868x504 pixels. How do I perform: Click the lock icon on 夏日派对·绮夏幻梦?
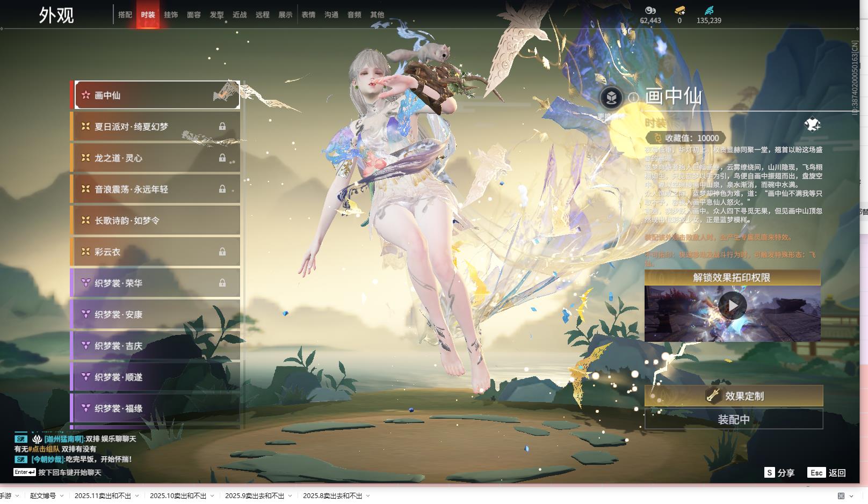(222, 127)
